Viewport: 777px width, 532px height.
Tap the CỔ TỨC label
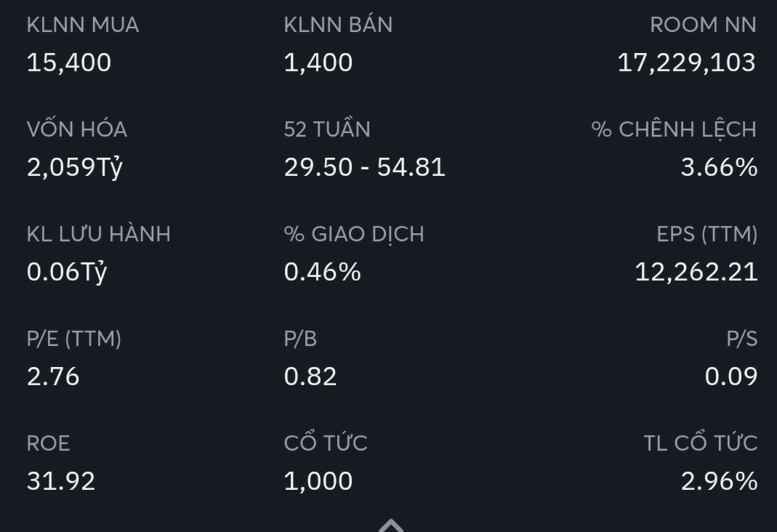326,443
